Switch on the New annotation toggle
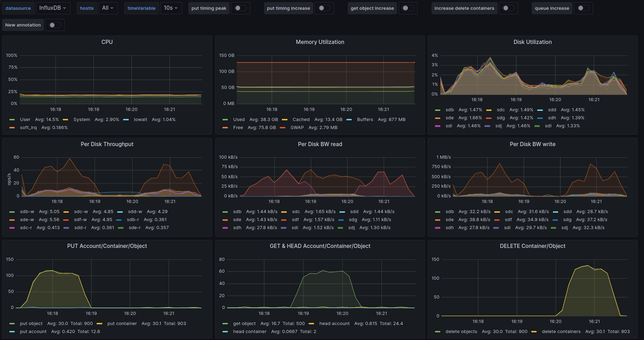The height and width of the screenshot is (340, 644). click(x=54, y=25)
